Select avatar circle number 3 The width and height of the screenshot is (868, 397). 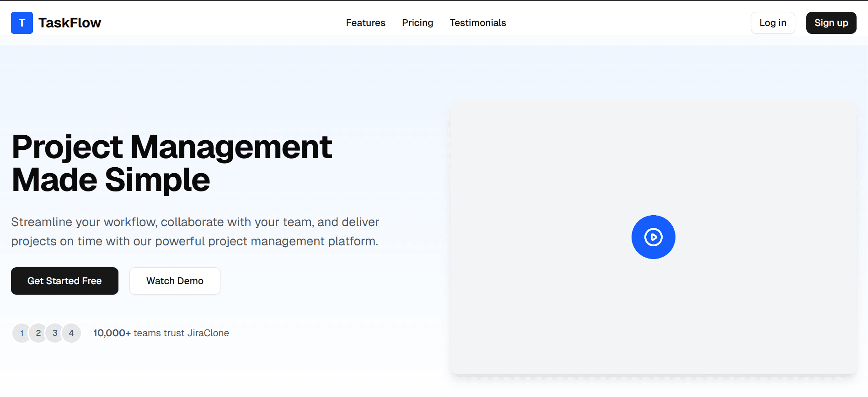(55, 333)
